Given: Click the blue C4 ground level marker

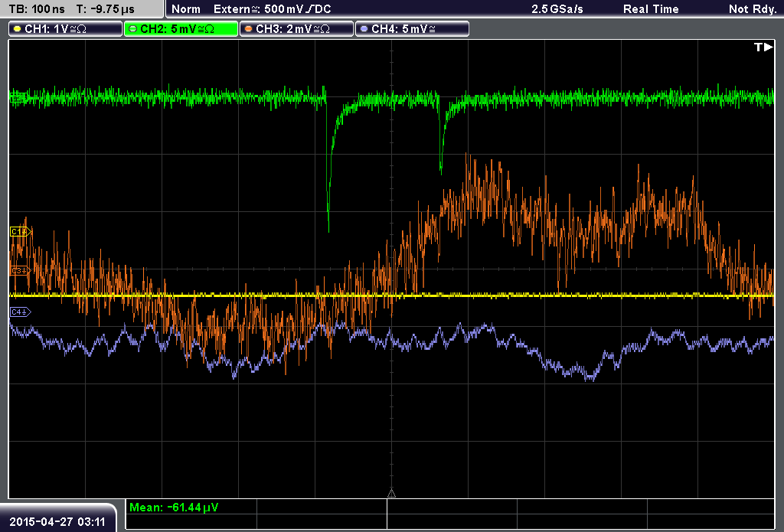Looking at the screenshot, I should pyautogui.click(x=21, y=312).
